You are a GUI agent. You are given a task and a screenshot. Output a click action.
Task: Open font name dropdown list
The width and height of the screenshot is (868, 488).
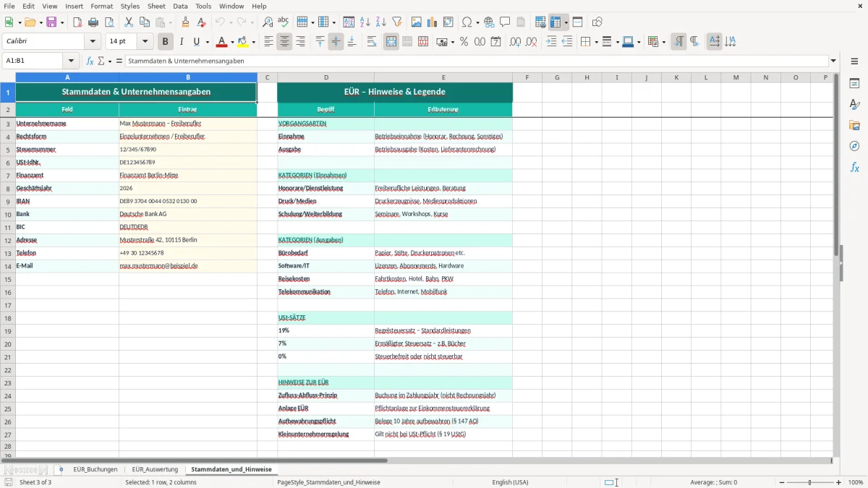[93, 42]
